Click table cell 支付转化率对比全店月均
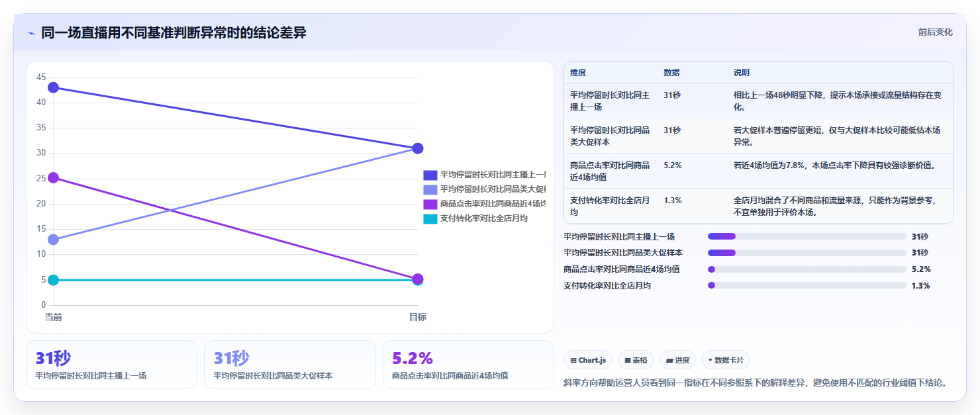 [x=610, y=206]
